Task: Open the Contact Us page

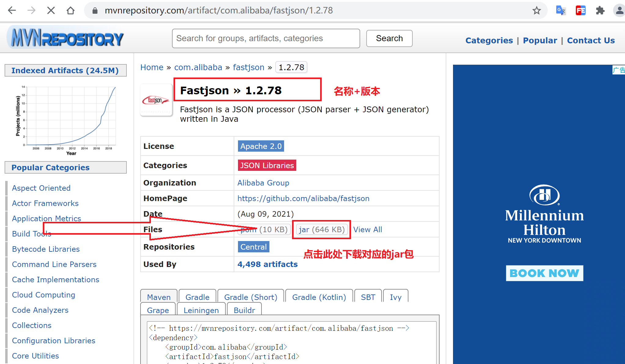Action: (x=591, y=40)
